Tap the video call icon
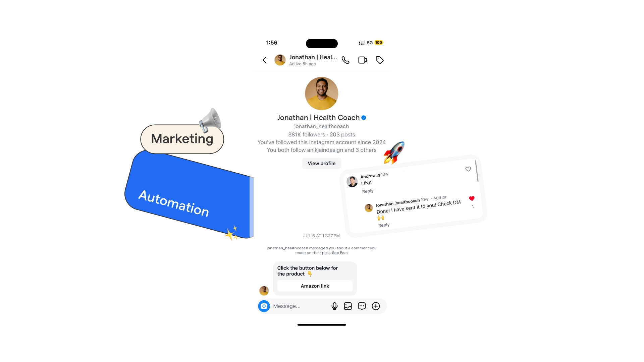This screenshot has width=644, height=362. 363,60
